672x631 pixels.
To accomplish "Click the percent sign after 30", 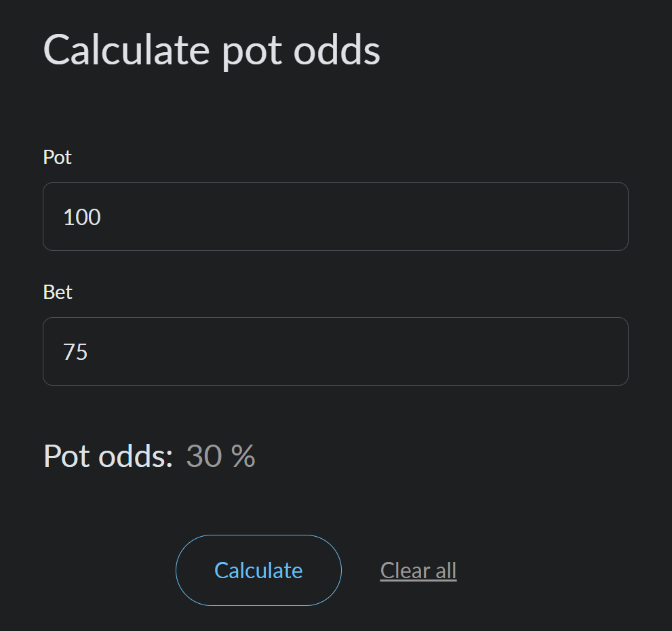I will 243,456.
